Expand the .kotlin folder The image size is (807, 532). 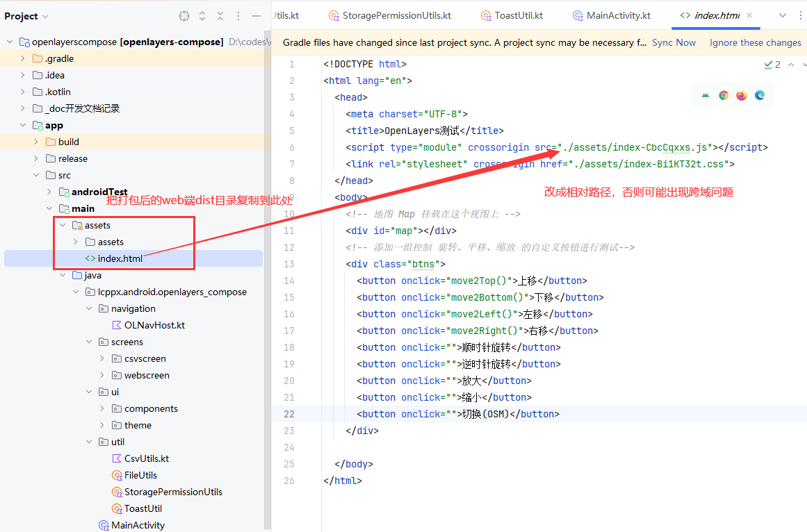tap(23, 92)
